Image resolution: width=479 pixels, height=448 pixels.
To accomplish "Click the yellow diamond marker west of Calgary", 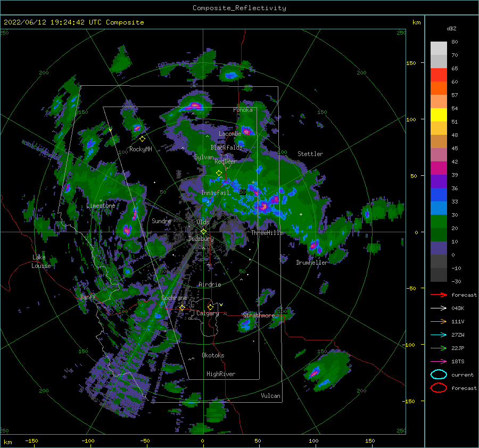I will [182, 307].
